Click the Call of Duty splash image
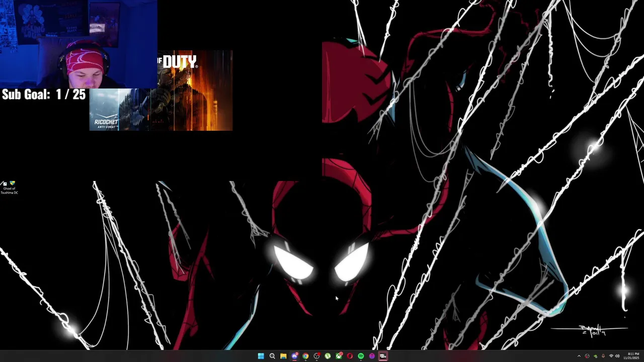 pyautogui.click(x=161, y=90)
